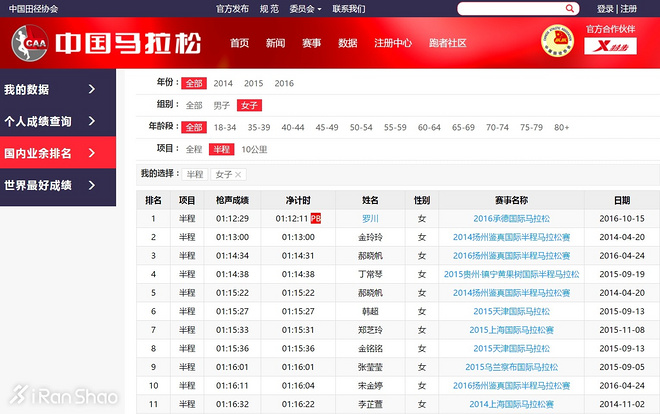Click the 半程 tag in 我的选择
Image resolution: width=660 pixels, height=414 pixels.
tap(195, 174)
